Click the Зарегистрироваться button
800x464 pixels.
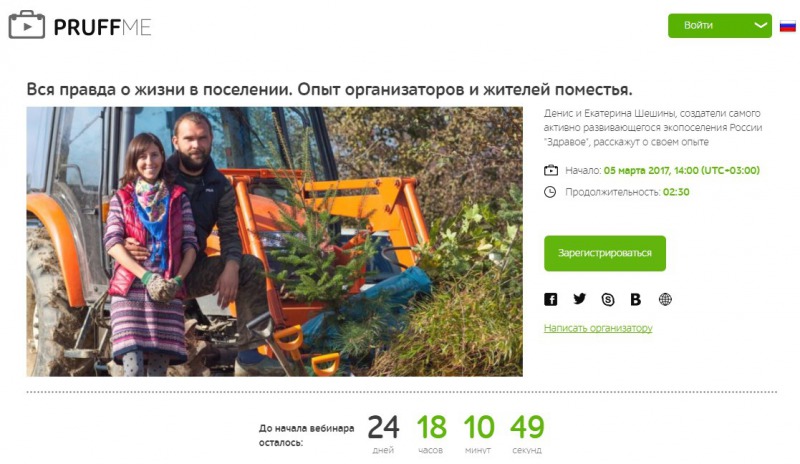tap(605, 253)
